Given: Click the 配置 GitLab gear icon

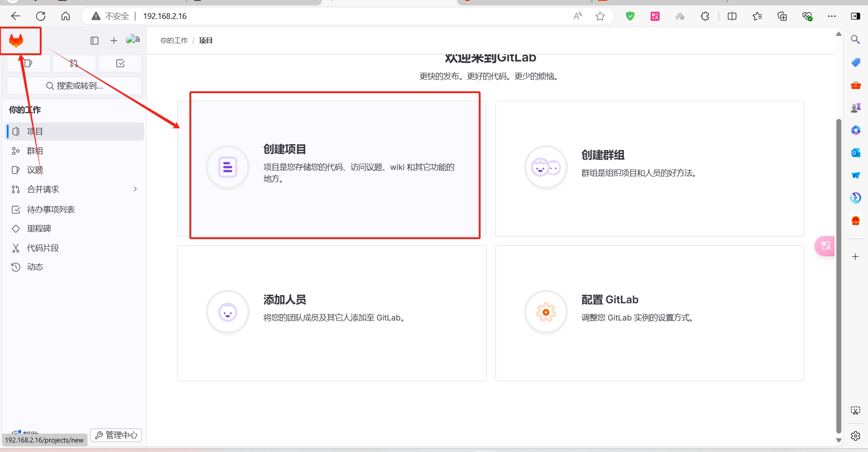Looking at the screenshot, I should pos(546,312).
